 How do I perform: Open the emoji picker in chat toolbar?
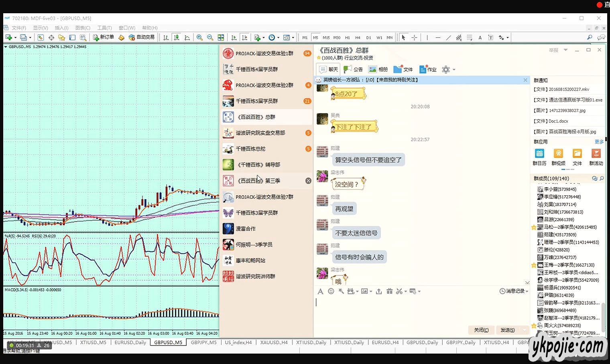coord(331,291)
